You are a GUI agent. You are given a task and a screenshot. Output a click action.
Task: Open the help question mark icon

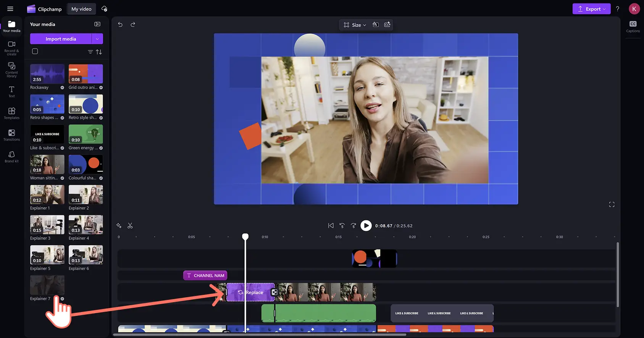point(618,9)
